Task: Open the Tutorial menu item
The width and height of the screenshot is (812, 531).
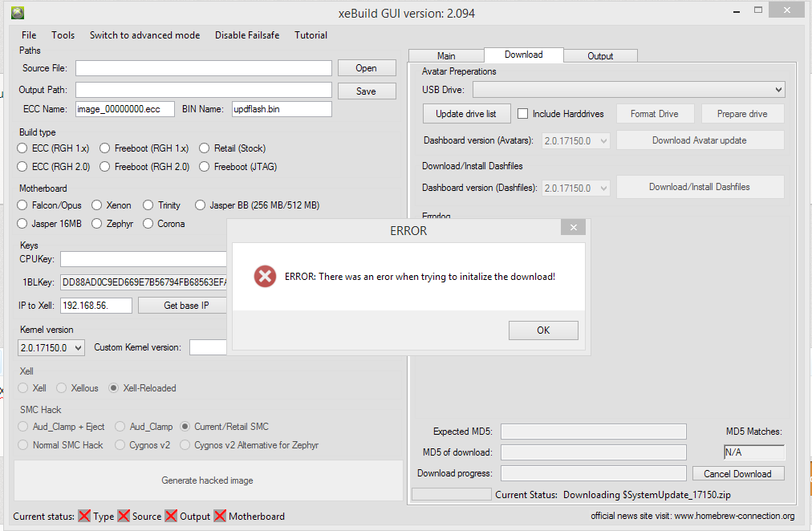Action: pyautogui.click(x=311, y=35)
